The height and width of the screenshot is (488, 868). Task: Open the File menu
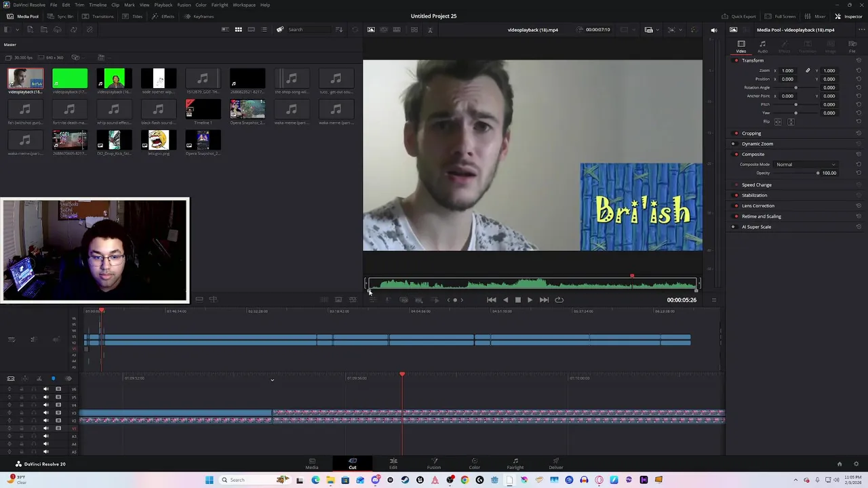54,5
